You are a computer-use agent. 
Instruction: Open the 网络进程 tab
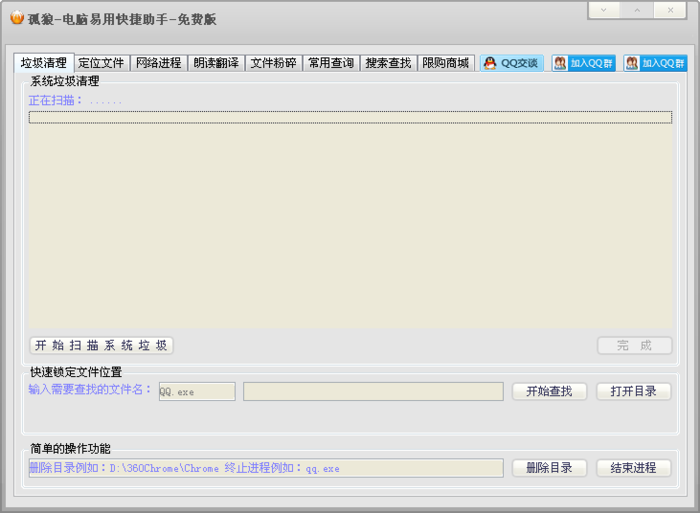pos(159,63)
